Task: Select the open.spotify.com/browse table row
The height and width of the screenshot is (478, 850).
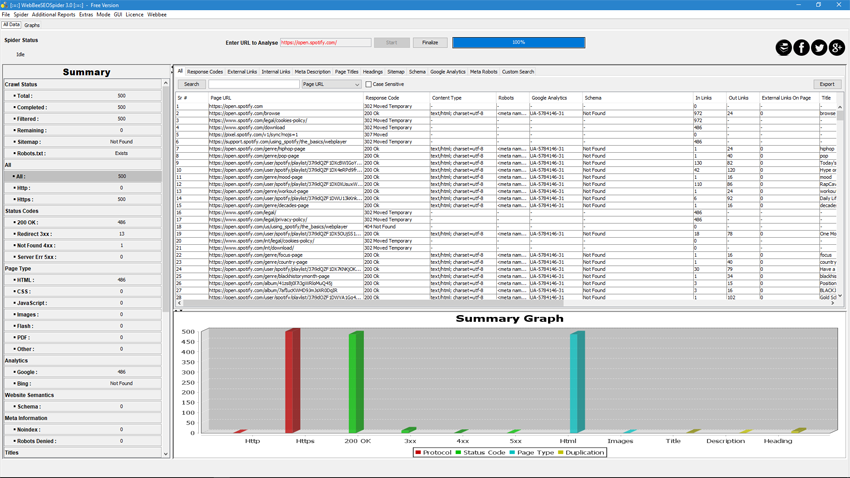Action: [506, 113]
